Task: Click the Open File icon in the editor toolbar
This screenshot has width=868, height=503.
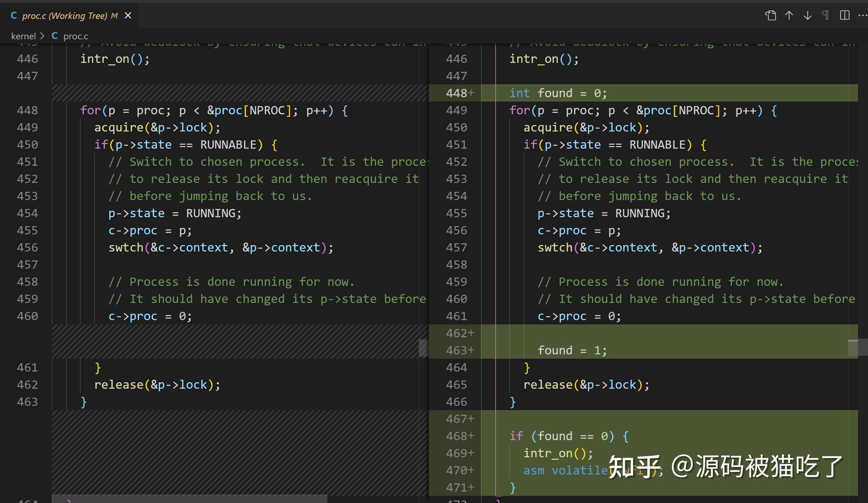Action: (771, 15)
